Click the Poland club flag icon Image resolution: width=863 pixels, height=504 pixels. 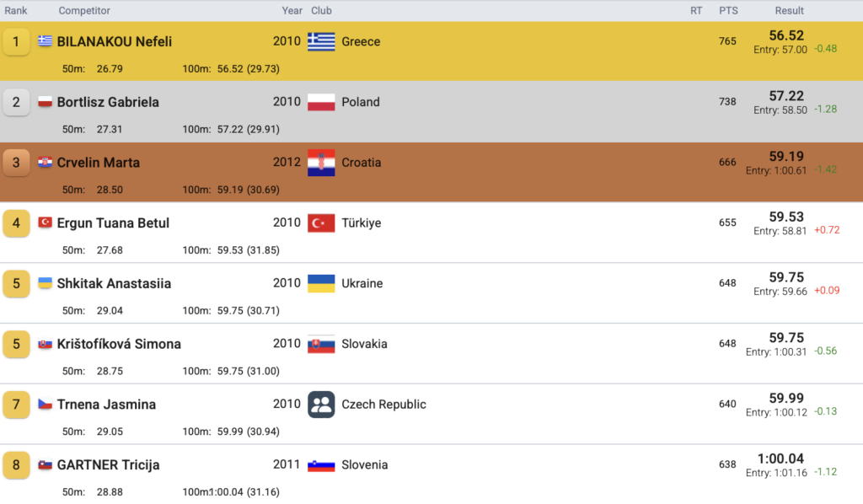click(321, 102)
